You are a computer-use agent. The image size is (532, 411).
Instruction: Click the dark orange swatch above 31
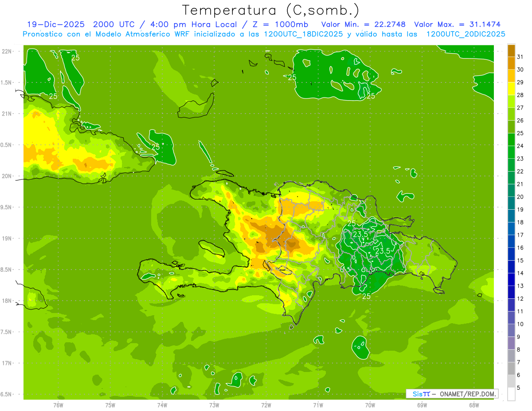click(511, 51)
